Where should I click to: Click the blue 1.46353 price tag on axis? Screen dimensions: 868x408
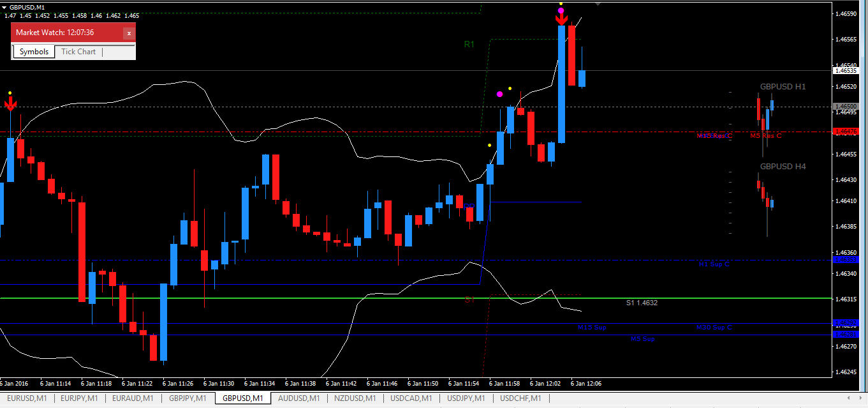tap(847, 259)
